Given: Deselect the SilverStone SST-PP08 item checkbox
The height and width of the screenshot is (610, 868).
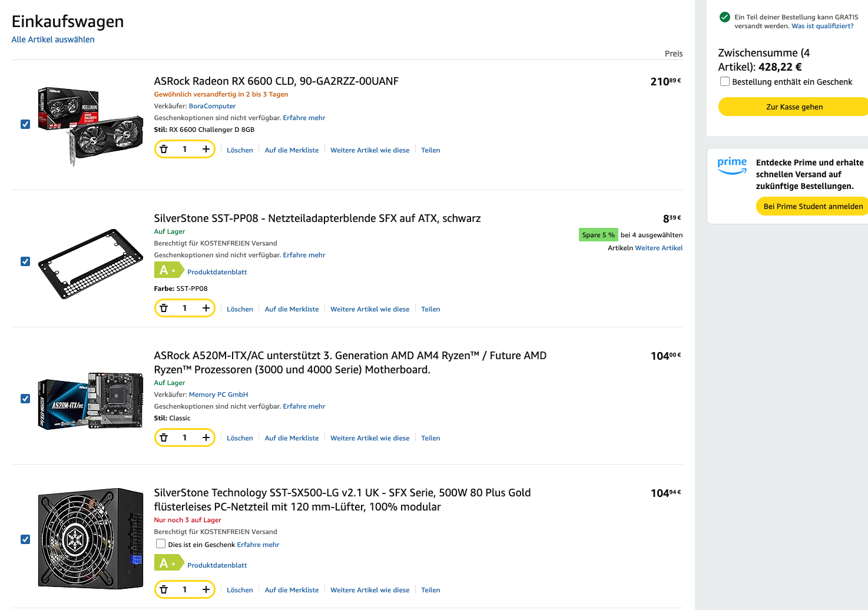Looking at the screenshot, I should click(x=25, y=261).
